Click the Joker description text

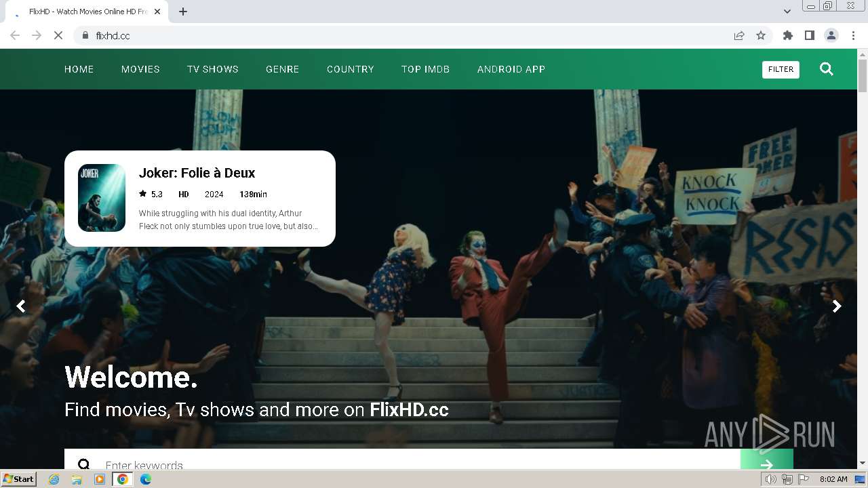point(229,220)
